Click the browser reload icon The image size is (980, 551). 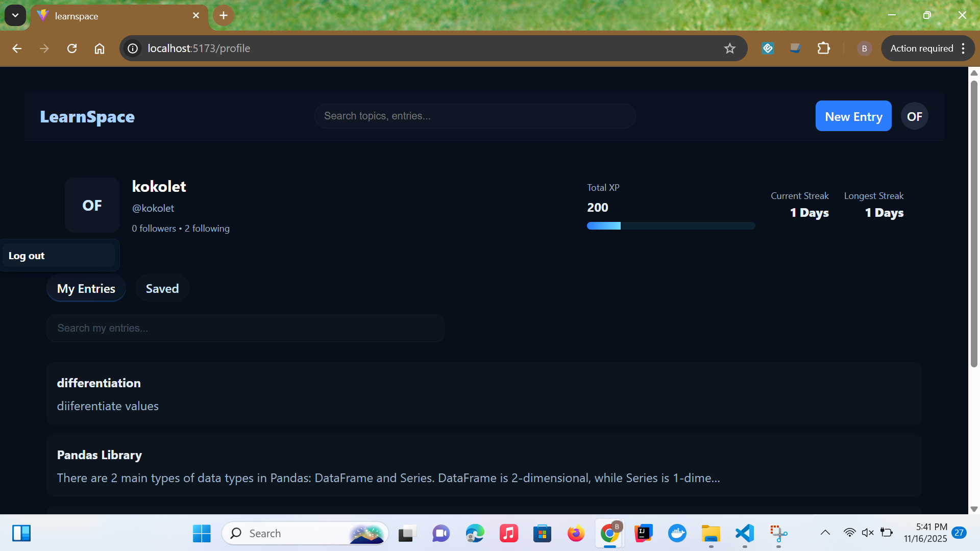(x=72, y=48)
